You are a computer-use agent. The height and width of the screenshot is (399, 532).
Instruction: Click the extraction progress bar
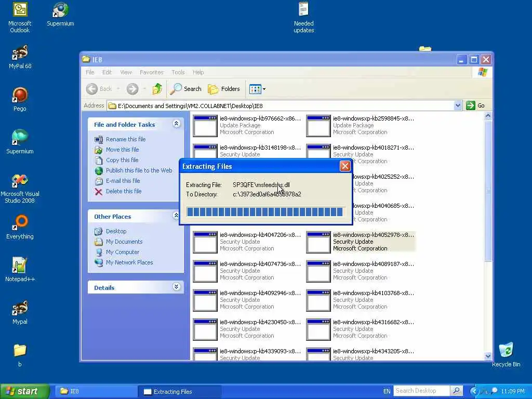click(x=265, y=212)
